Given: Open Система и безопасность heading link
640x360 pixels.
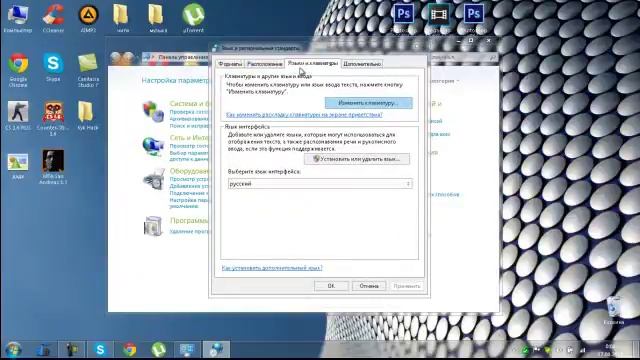Looking at the screenshot, I should point(189,104).
